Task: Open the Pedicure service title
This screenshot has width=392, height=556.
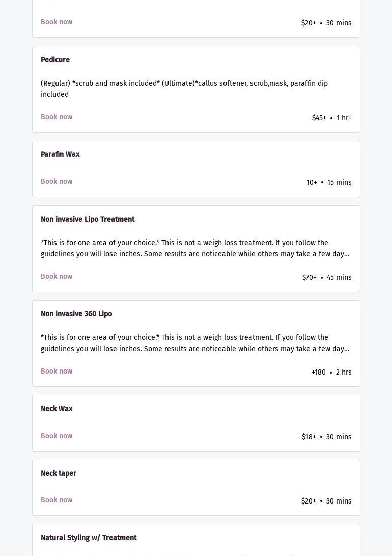Action: pyautogui.click(x=55, y=60)
